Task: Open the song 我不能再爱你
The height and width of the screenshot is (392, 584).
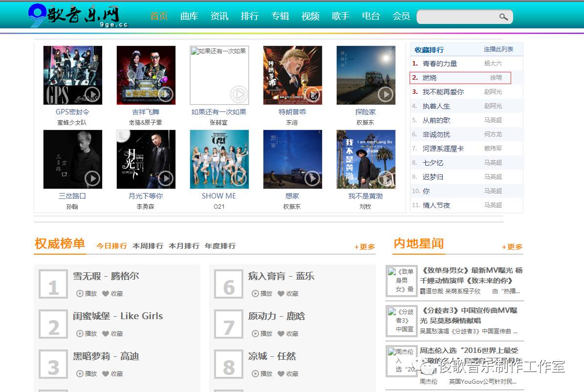Action: pos(443,92)
